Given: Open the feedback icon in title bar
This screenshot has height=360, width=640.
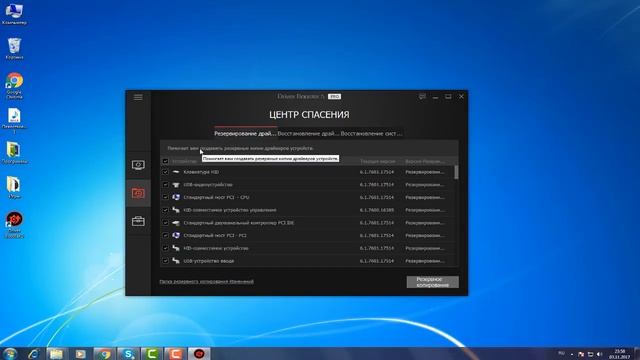Looking at the screenshot, I should click(x=422, y=97).
